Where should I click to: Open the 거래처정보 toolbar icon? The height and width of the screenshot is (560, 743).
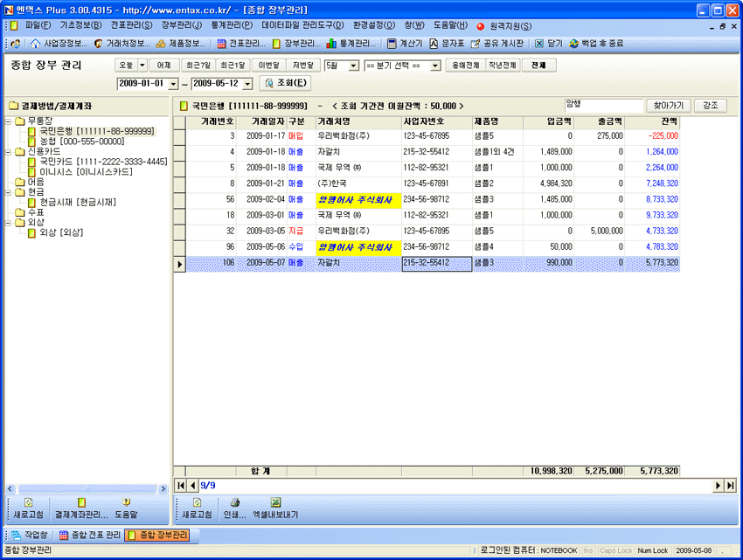click(x=98, y=44)
